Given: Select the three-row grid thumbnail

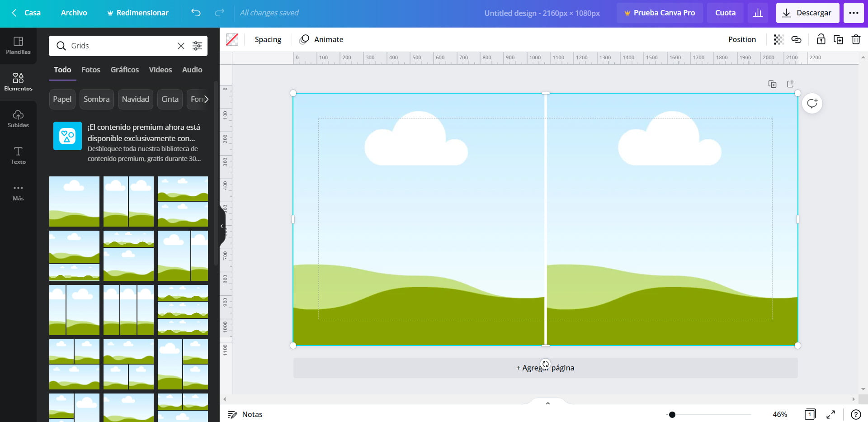Looking at the screenshot, I should pos(183,310).
